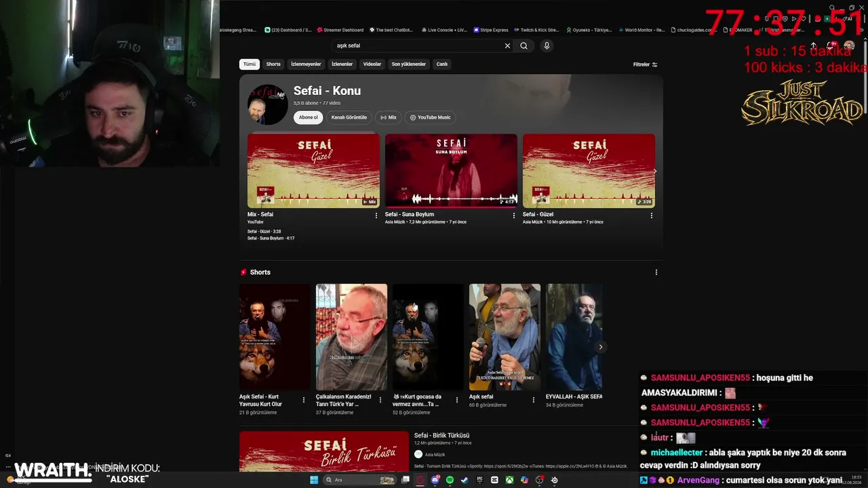Open the Asia Müzik channel under Birlik Türküsü

(435, 455)
